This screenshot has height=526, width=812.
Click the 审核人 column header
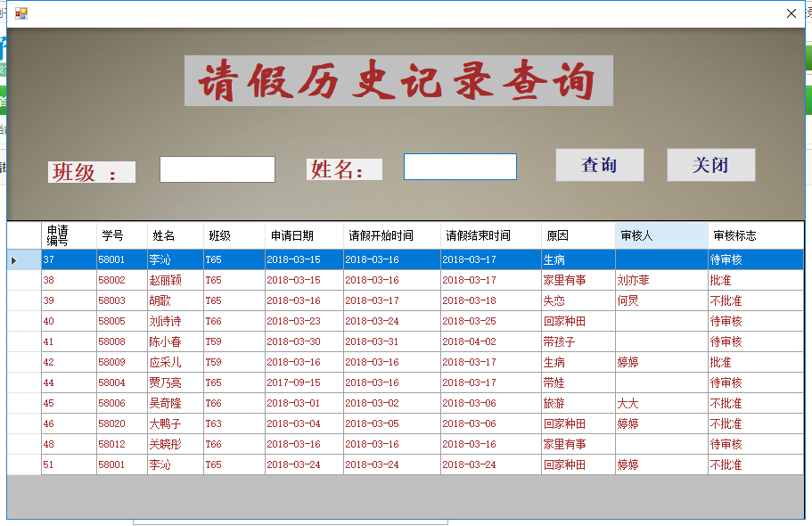pyautogui.click(x=660, y=236)
